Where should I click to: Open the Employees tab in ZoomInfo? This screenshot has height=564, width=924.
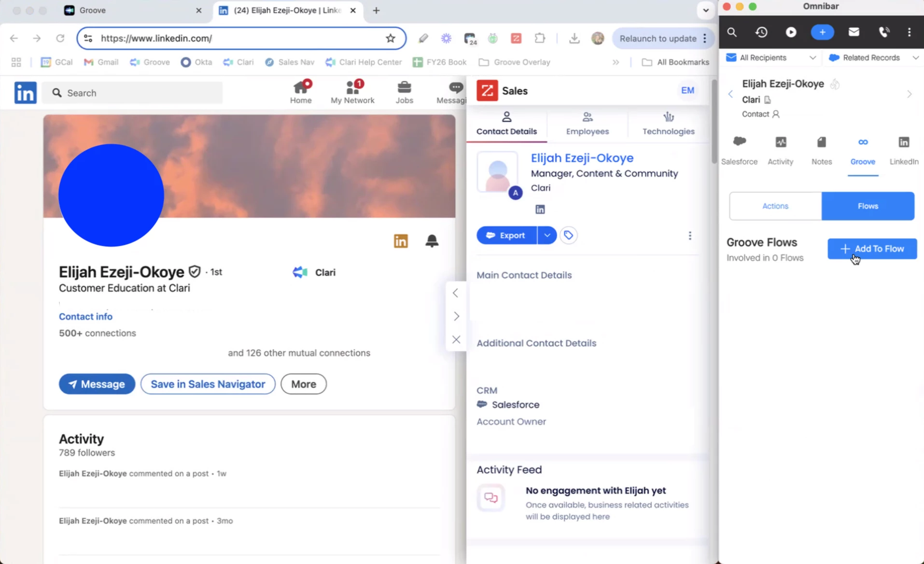[x=587, y=124]
